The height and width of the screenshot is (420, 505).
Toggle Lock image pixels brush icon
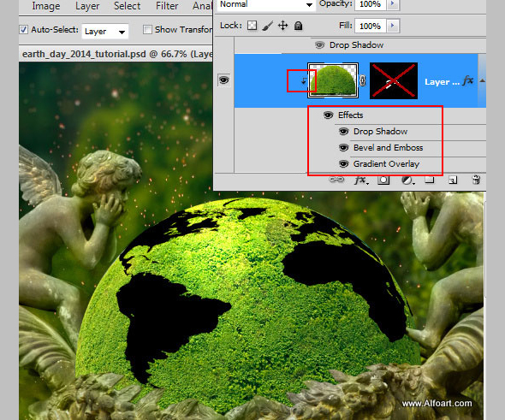pyautogui.click(x=267, y=26)
